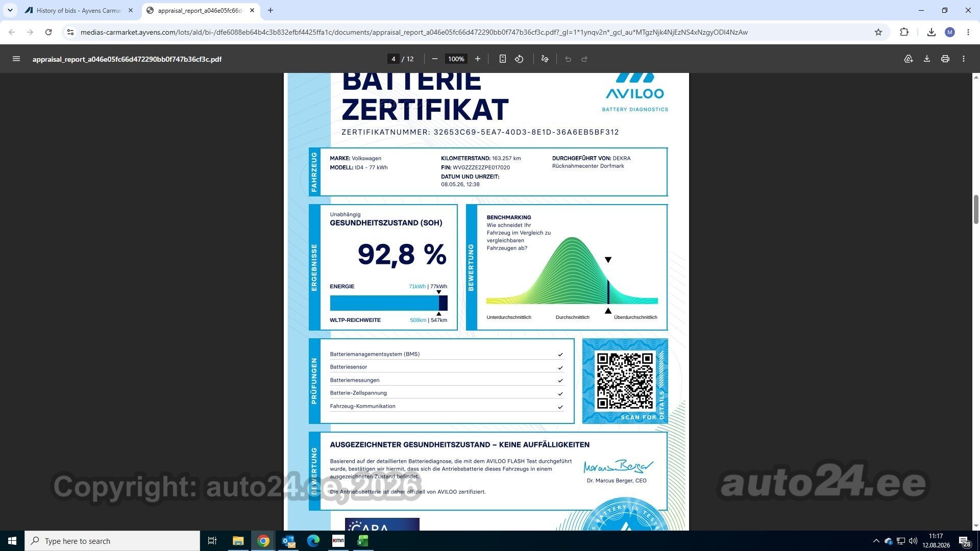Image resolution: width=980 pixels, height=551 pixels.
Task: Go forward in browser history
Action: (x=30, y=32)
